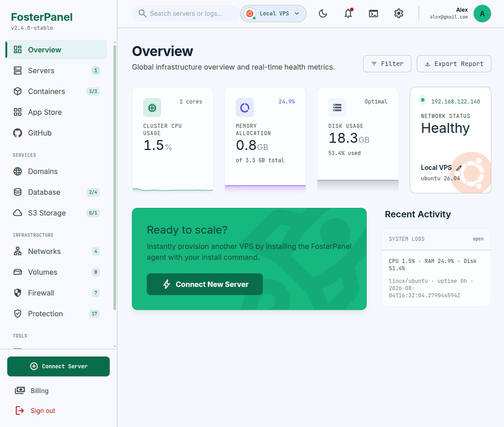The width and height of the screenshot is (504, 427).
Task: Click Alex user avatar
Action: coord(482,14)
